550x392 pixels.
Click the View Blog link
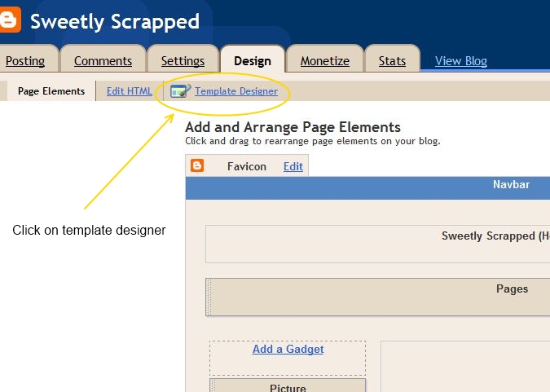click(461, 61)
